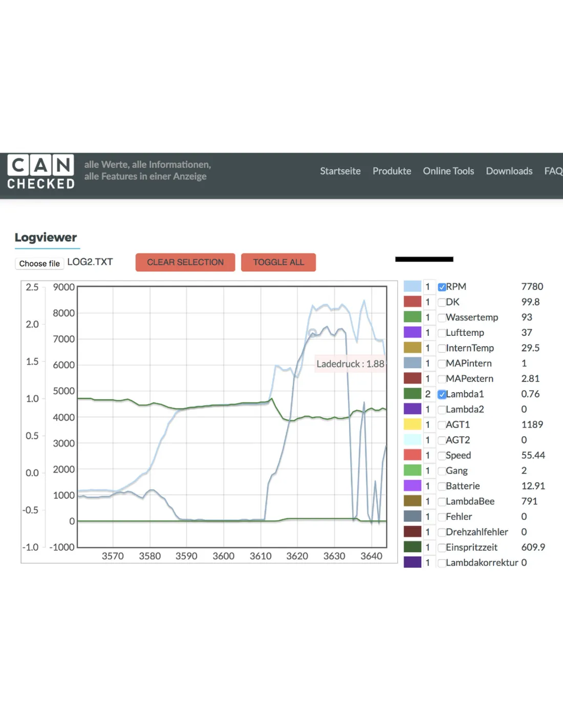Open the Startseite menu item
Viewport: 563px width, 728px height.
coord(340,171)
